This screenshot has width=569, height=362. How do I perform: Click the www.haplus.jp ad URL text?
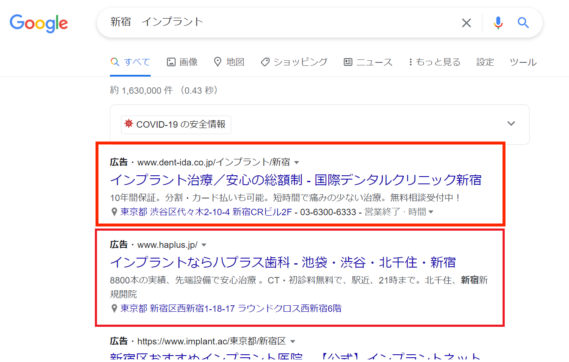167,245
